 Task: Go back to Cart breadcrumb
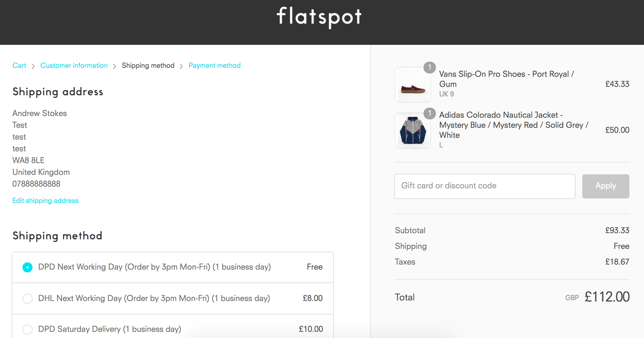19,66
